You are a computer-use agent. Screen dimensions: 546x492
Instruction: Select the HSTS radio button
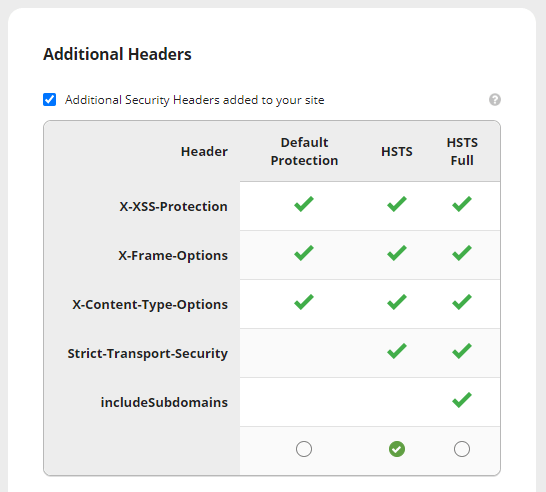pos(397,449)
